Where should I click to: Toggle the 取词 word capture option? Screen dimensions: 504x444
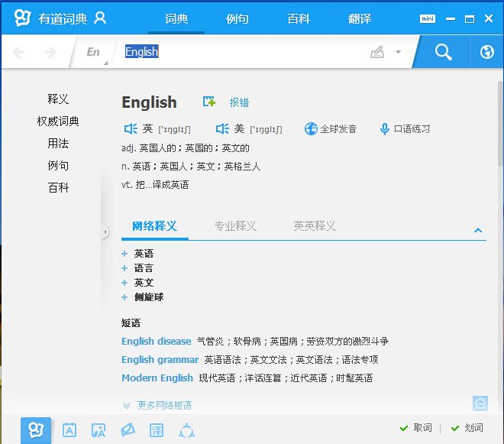coord(415,428)
